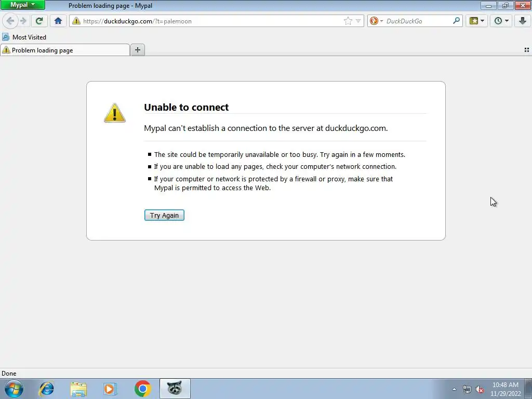Open the taskbar clock showing 10:48 AM
The height and width of the screenshot is (399, 532).
[x=506, y=389]
